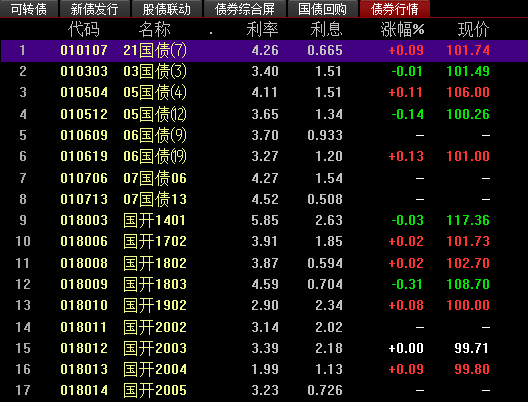Select bond code 010504
The width and height of the screenshot is (528, 402).
(x=84, y=92)
